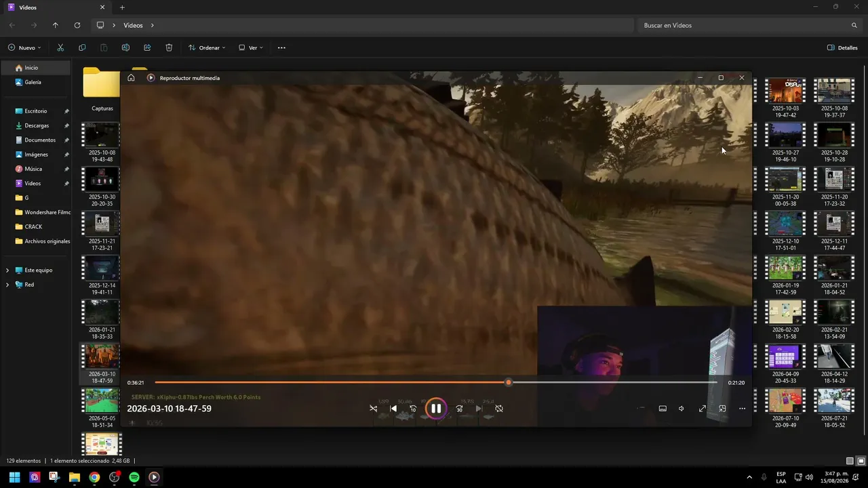Refresh the Videos folder
Screen dimensions: 868x488
tap(77, 25)
